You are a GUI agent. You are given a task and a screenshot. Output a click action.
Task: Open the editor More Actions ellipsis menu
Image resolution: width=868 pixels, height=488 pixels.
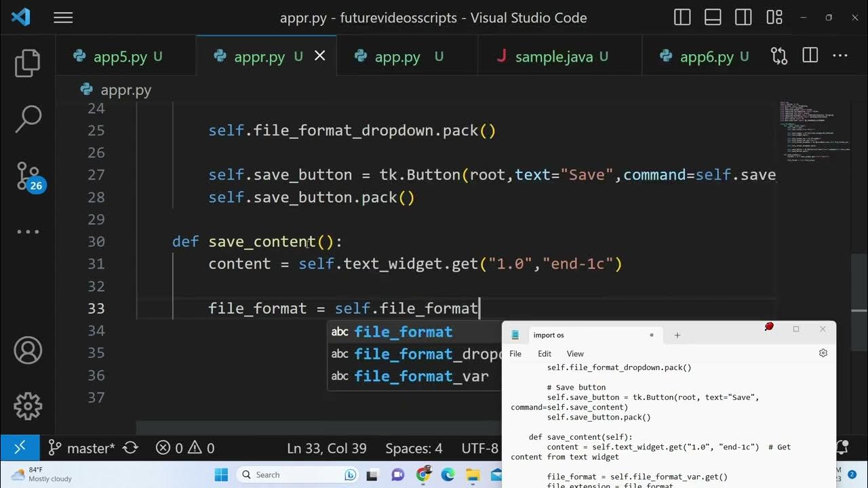[x=840, y=56]
